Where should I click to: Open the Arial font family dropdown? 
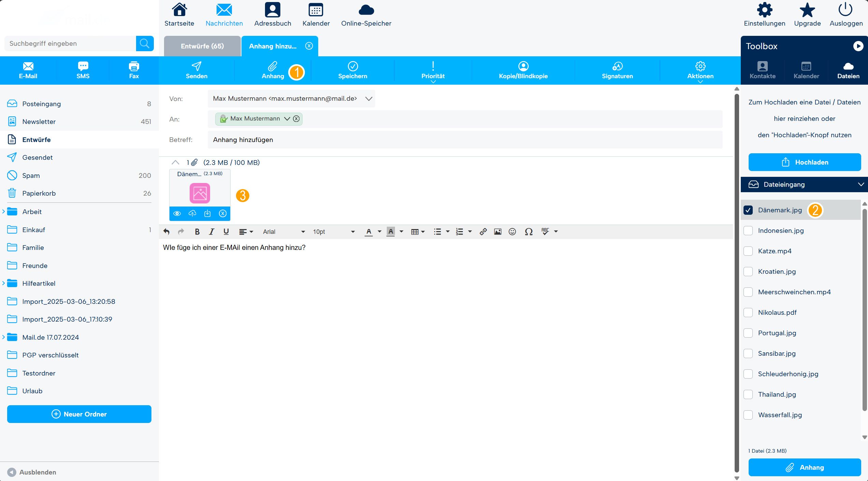[284, 232]
